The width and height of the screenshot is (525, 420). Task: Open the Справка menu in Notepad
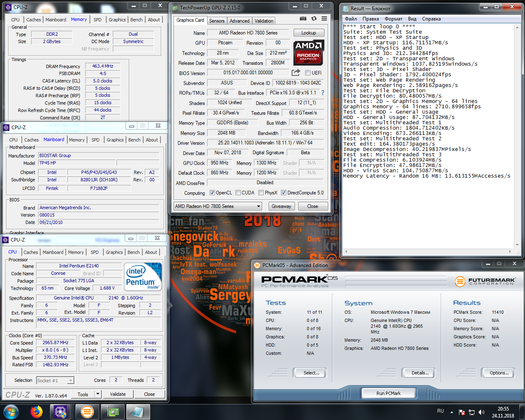(431, 19)
